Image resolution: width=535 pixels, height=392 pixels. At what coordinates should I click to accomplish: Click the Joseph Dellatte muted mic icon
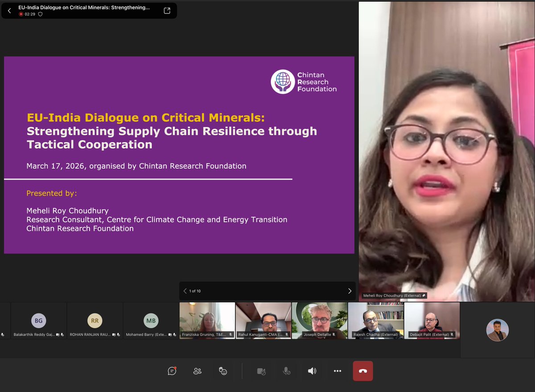[333, 334]
